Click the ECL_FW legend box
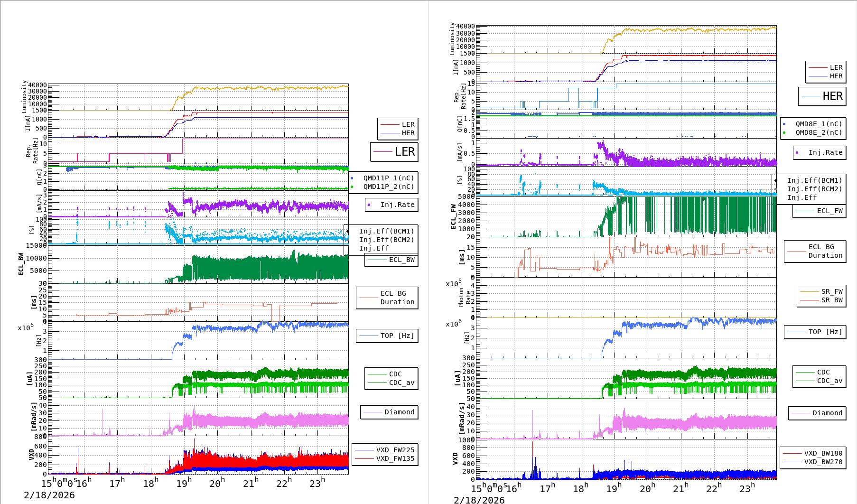The height and width of the screenshot is (504, 857). 820,211
